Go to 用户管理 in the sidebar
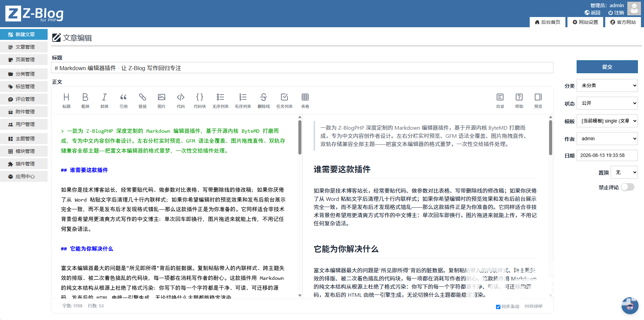Viewport: 644px width, 320px height. (24, 124)
